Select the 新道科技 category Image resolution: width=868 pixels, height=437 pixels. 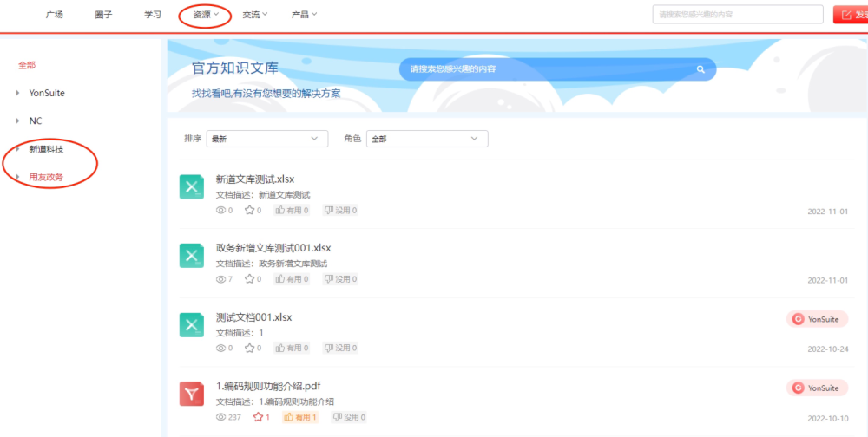pyautogui.click(x=46, y=149)
